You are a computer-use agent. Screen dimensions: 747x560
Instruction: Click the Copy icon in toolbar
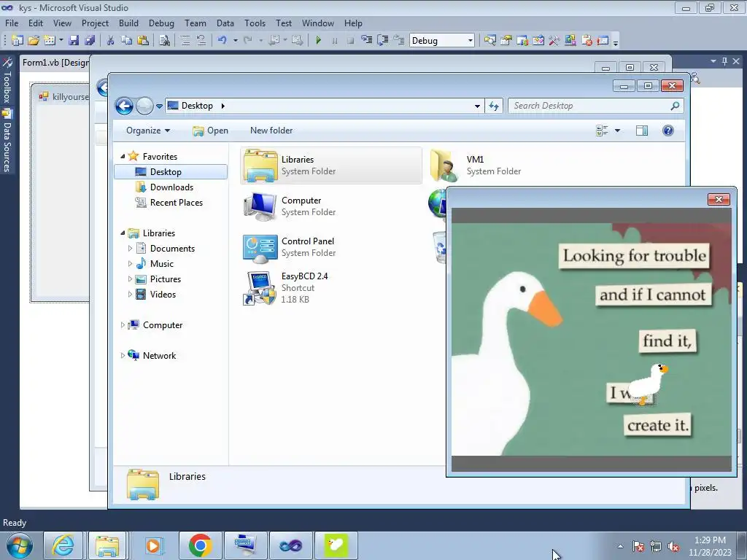tap(126, 41)
